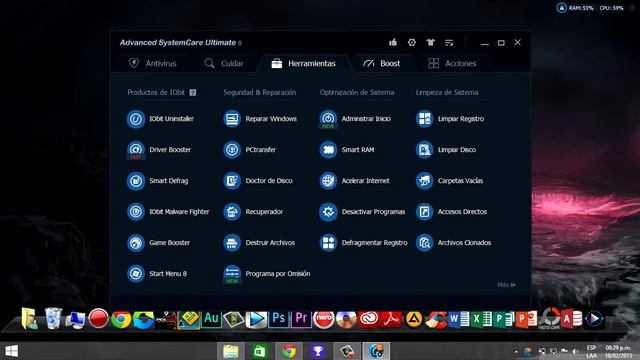Screen dimensions: 640x360
Task: Open Destruir Archivos tool
Action: (259, 243)
